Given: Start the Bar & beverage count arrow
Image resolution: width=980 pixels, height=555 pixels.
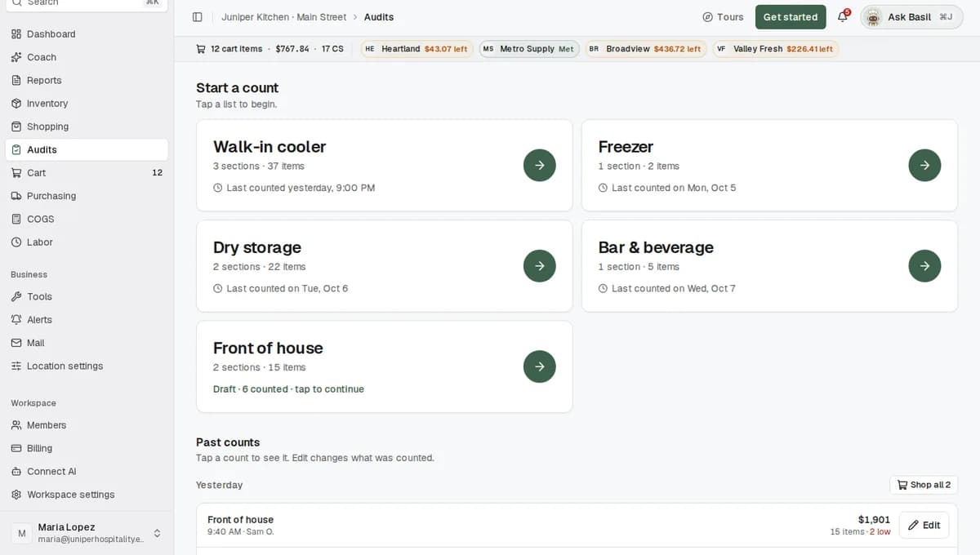Looking at the screenshot, I should click(x=924, y=266).
